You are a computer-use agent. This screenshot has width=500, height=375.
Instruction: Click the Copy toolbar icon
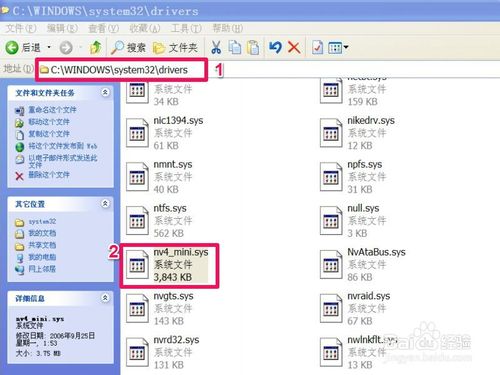(235, 48)
